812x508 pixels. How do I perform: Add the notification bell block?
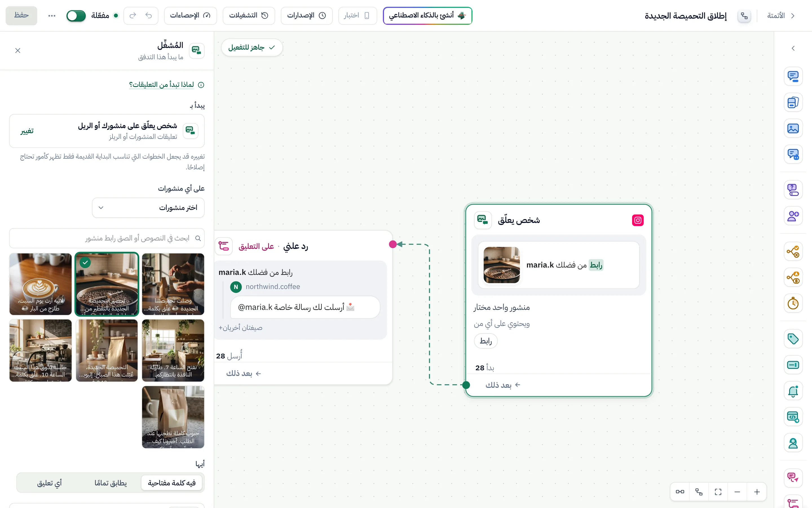[x=793, y=391]
